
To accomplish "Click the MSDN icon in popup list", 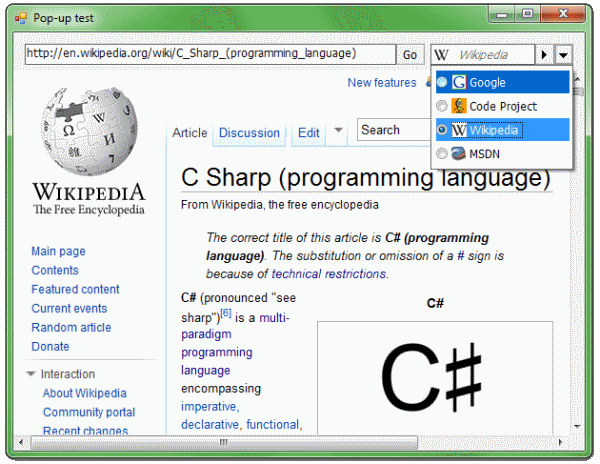I will point(458,154).
